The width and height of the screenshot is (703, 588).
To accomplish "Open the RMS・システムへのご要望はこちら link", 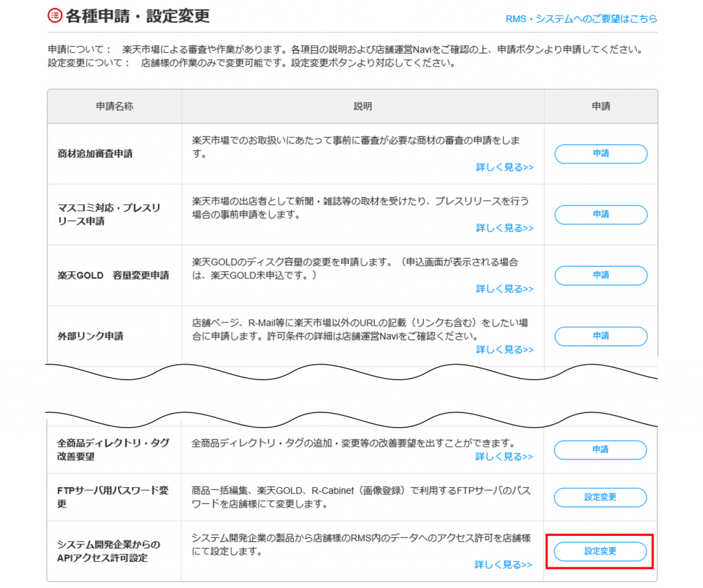I will coord(581,19).
